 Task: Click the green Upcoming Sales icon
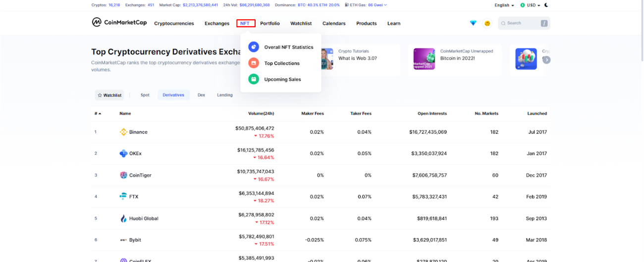[254, 79]
